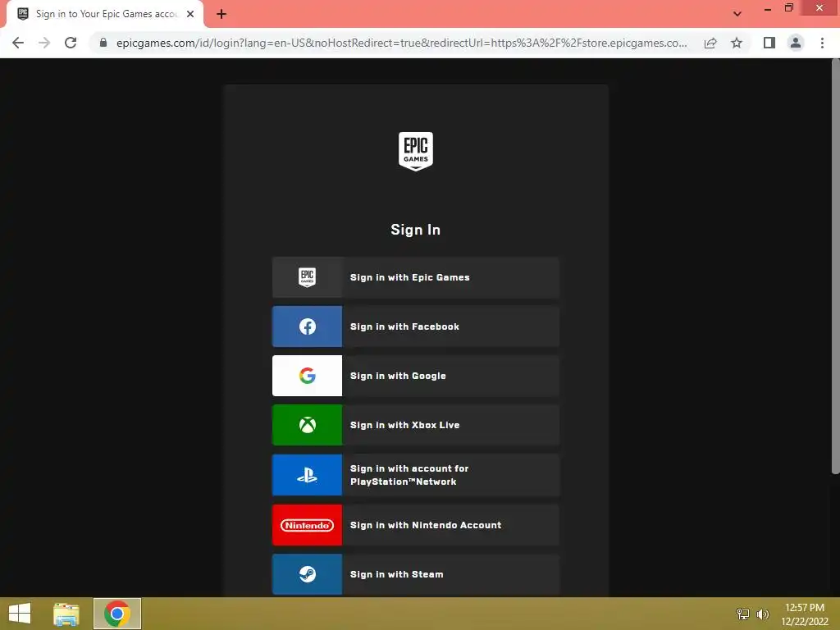Open the network status tray icon
Viewport: 840px width, 630px height.
(743, 614)
